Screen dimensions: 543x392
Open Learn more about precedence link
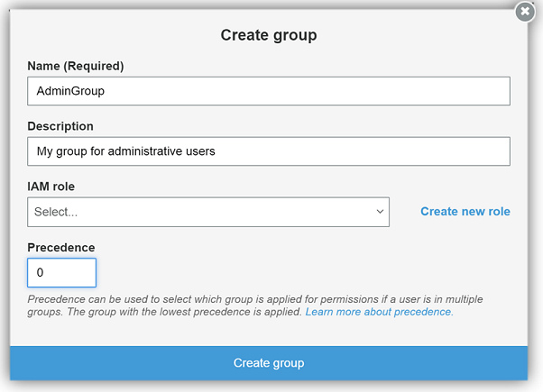click(379, 312)
